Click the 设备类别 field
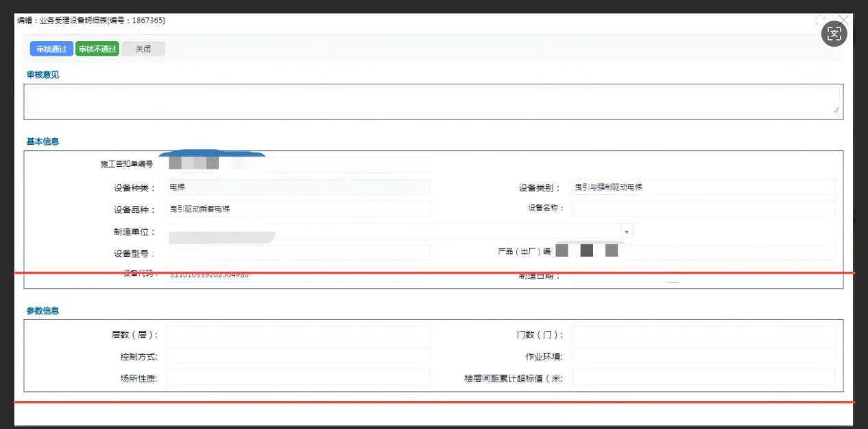 pyautogui.click(x=703, y=187)
